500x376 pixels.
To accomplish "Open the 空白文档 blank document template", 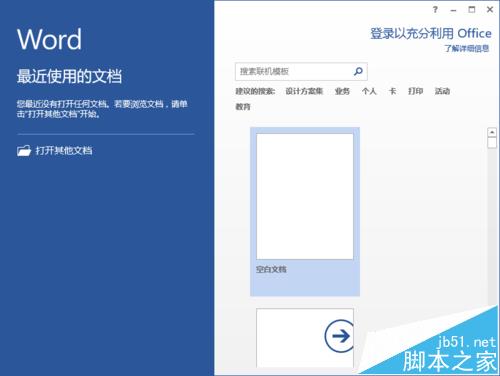I will [x=305, y=211].
